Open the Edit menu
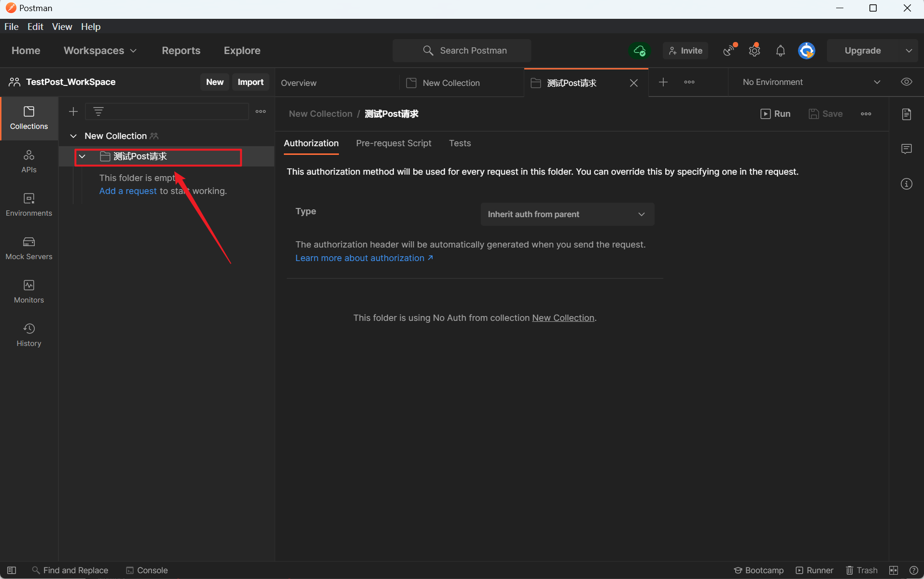This screenshot has width=924, height=579. point(35,27)
